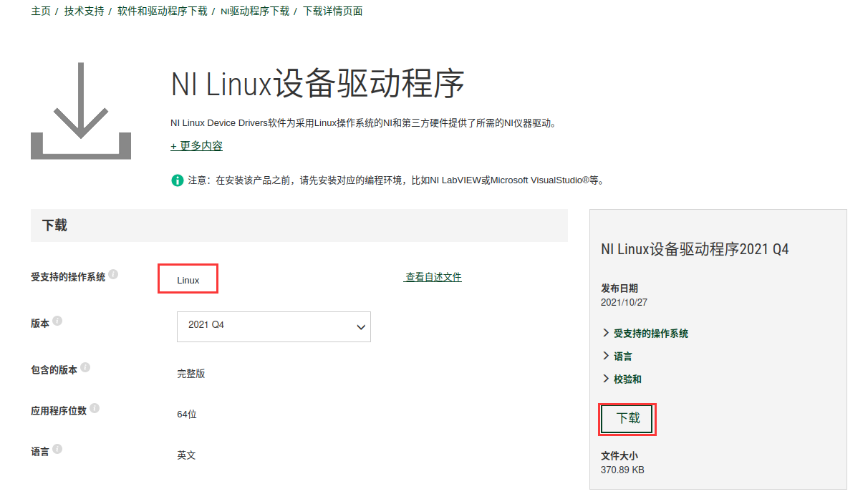Viewport: 868px width, 499px height.
Task: Click the 64位 value text
Action: click(x=187, y=415)
